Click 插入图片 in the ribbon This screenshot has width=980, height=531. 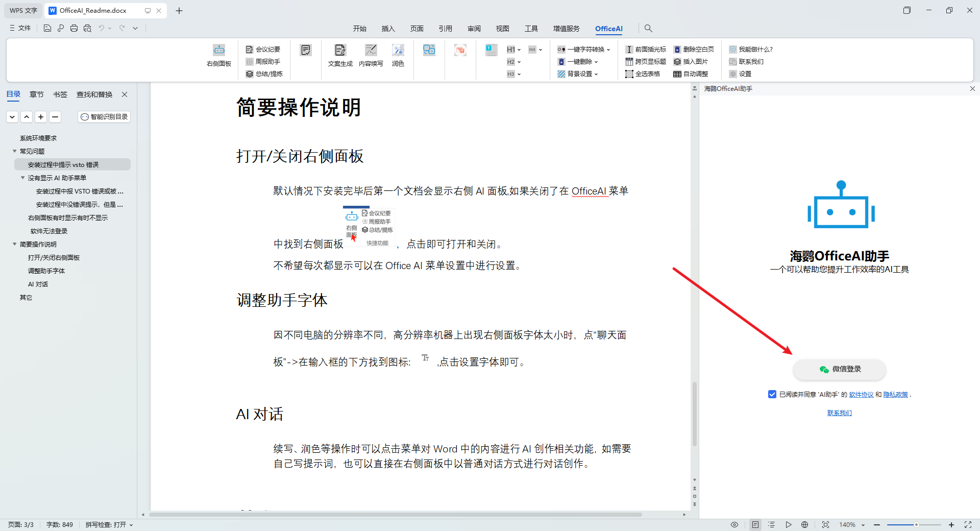click(691, 62)
